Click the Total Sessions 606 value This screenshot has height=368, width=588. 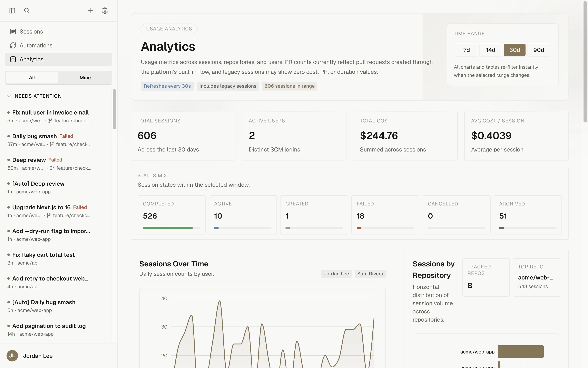[x=147, y=136]
